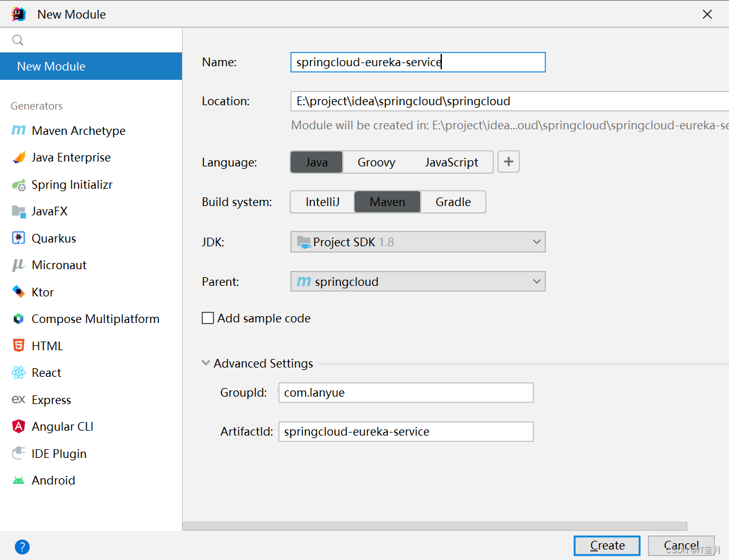Open the Express generator

pos(50,400)
